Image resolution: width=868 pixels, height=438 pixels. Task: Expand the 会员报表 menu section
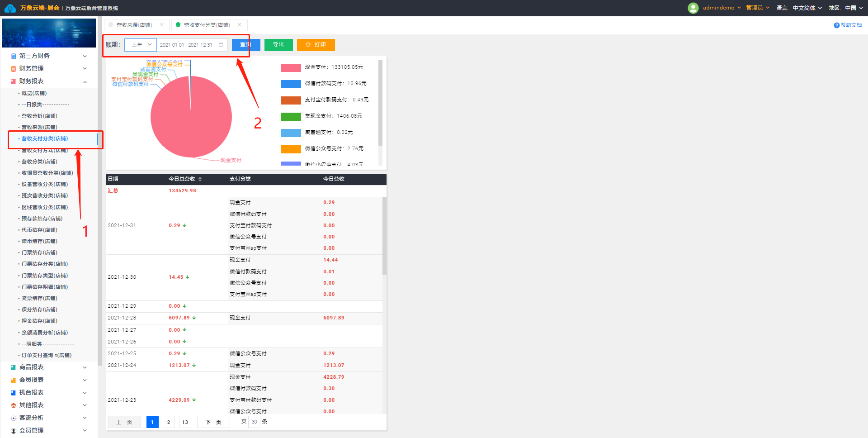[85, 380]
